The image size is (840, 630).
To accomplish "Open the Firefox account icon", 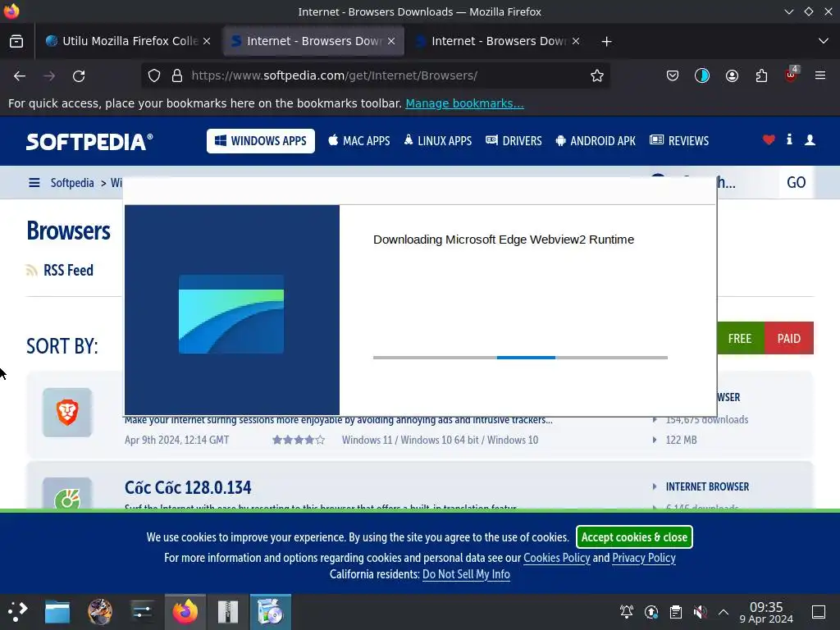I will click(x=732, y=76).
